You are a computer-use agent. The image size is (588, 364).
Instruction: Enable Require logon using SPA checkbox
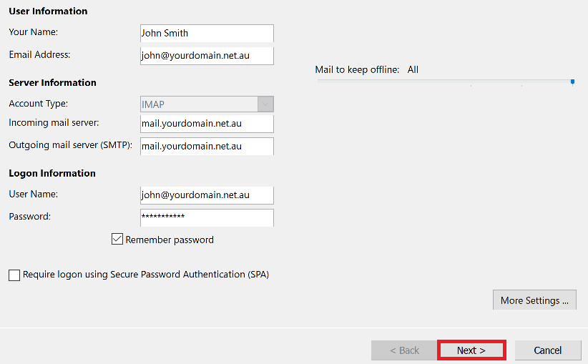pos(14,275)
